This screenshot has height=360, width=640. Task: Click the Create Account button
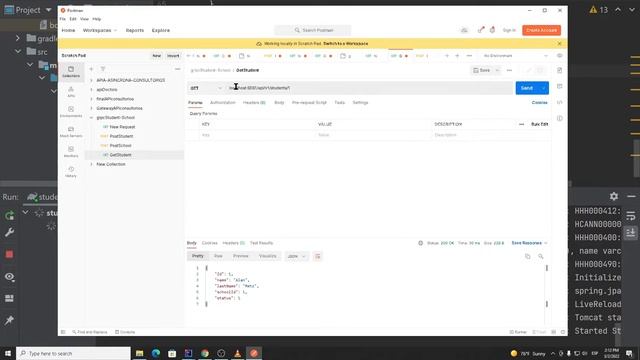pos(541,30)
